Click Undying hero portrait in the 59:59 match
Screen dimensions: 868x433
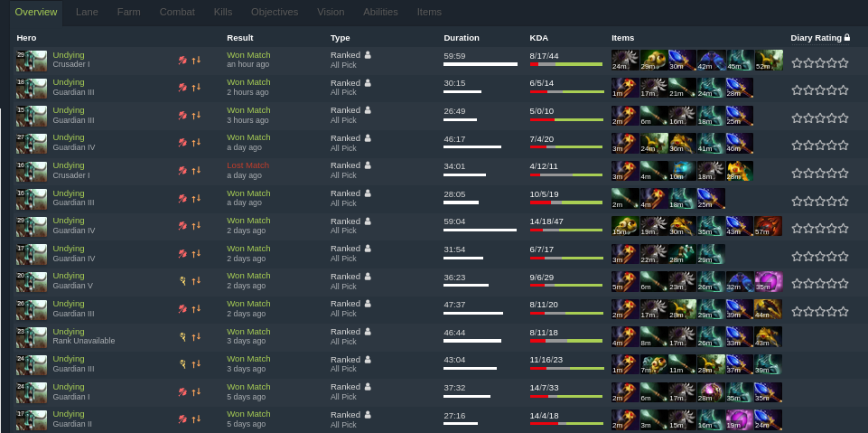31,61
